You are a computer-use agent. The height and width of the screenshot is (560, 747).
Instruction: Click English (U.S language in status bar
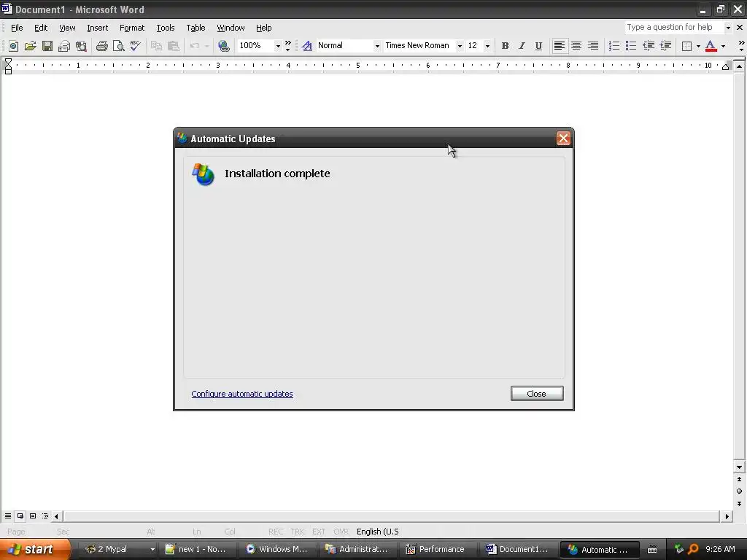point(378,532)
